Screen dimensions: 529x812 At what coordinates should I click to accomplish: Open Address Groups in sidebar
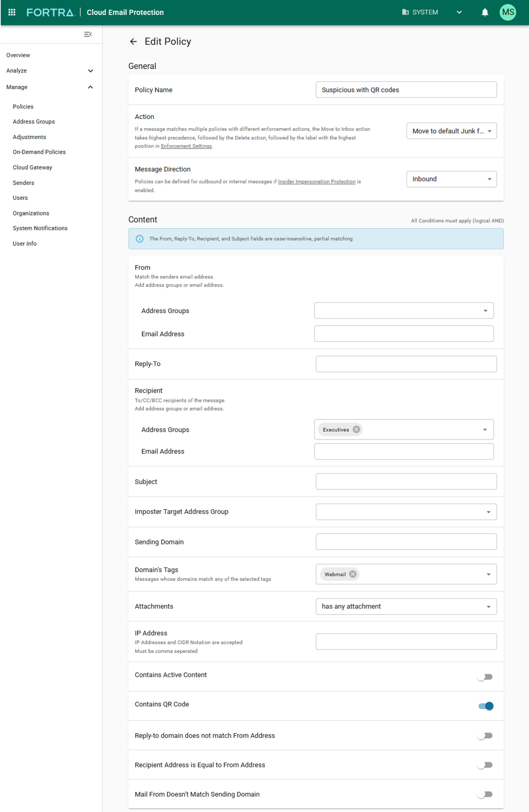[34, 121]
